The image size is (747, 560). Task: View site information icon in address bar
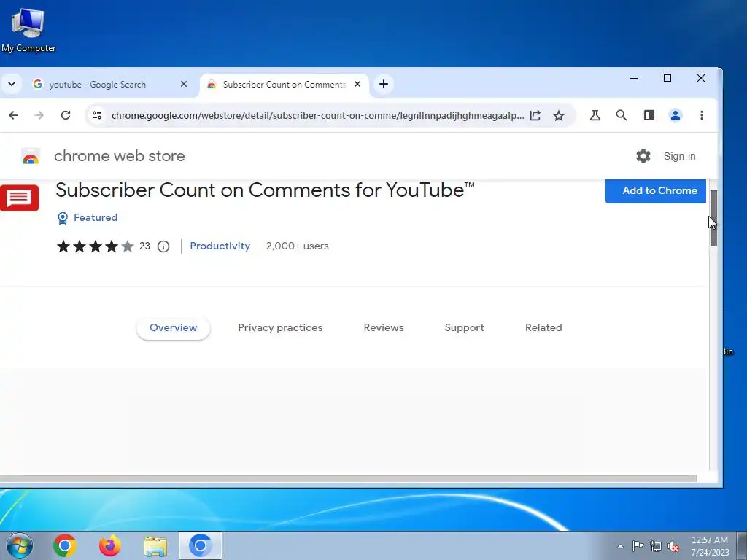coord(97,115)
